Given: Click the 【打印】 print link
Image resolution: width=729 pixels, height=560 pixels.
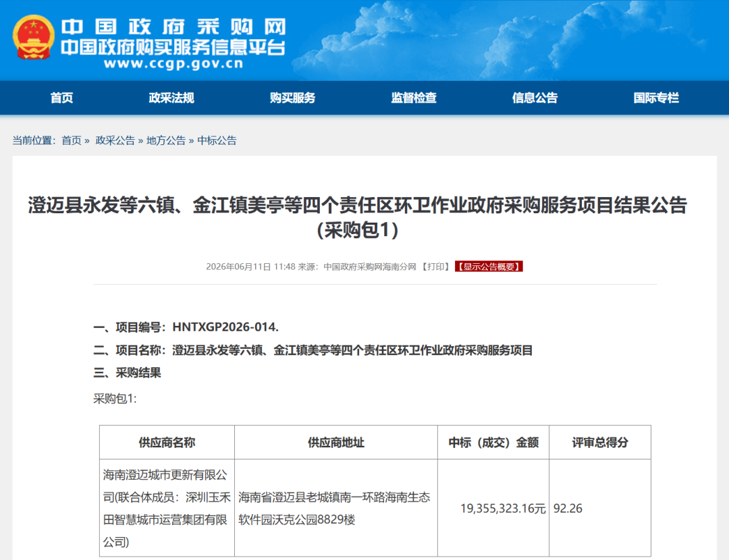Looking at the screenshot, I should pos(435,267).
